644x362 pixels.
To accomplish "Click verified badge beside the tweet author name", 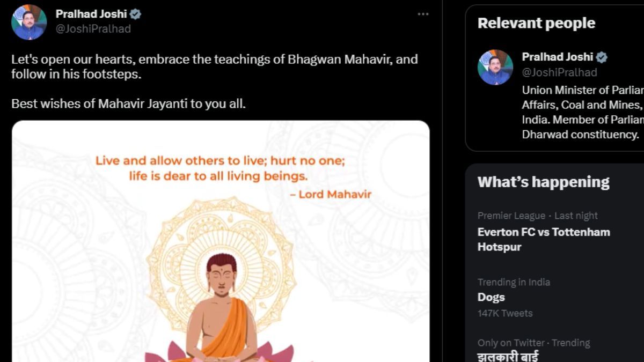I will pos(136,14).
